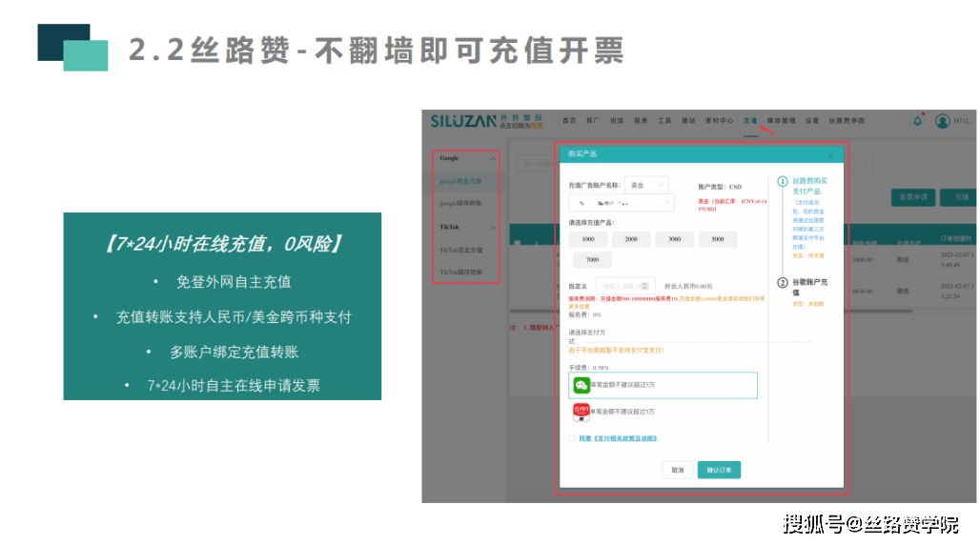Check the 同意 payment policy checkbox
Viewport: 980px width, 545px height.
(572, 438)
